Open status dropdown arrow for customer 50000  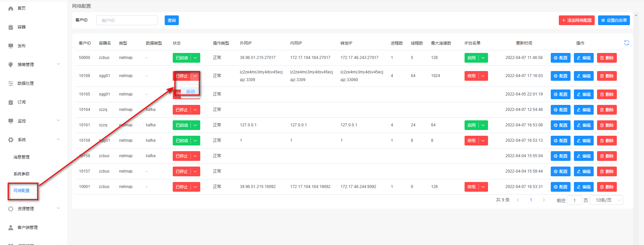195,58
